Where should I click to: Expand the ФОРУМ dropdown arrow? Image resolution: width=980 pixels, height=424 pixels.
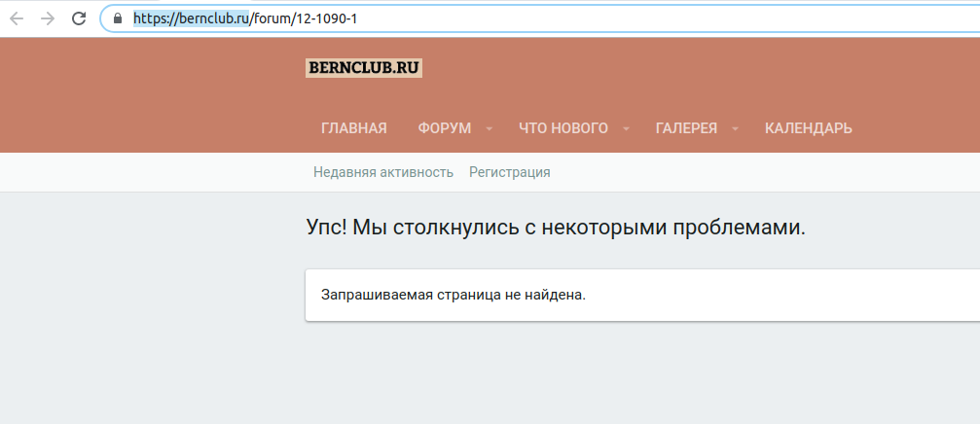tap(489, 128)
